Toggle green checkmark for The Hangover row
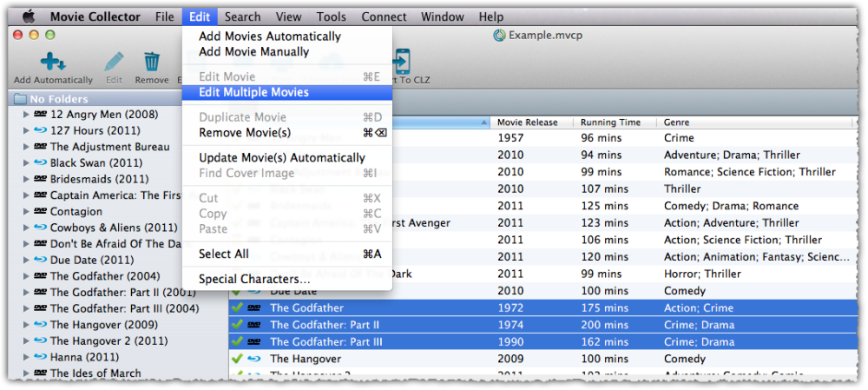Image resolution: width=868 pixels, height=390 pixels. tap(237, 359)
